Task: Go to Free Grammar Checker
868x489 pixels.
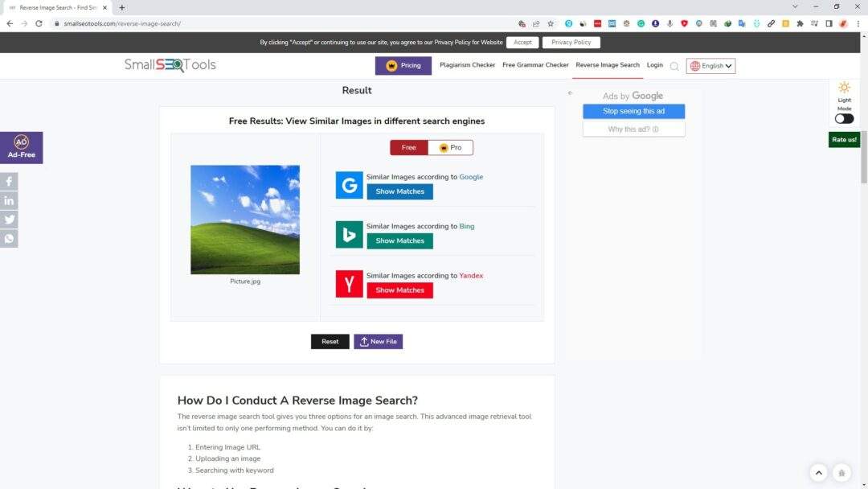Action: (x=535, y=65)
